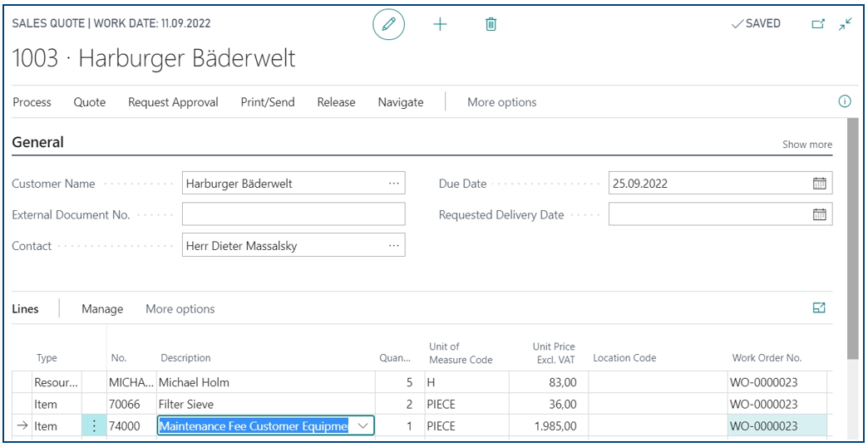Open the Manage menu in Lines
868x447 pixels.
pyautogui.click(x=102, y=309)
